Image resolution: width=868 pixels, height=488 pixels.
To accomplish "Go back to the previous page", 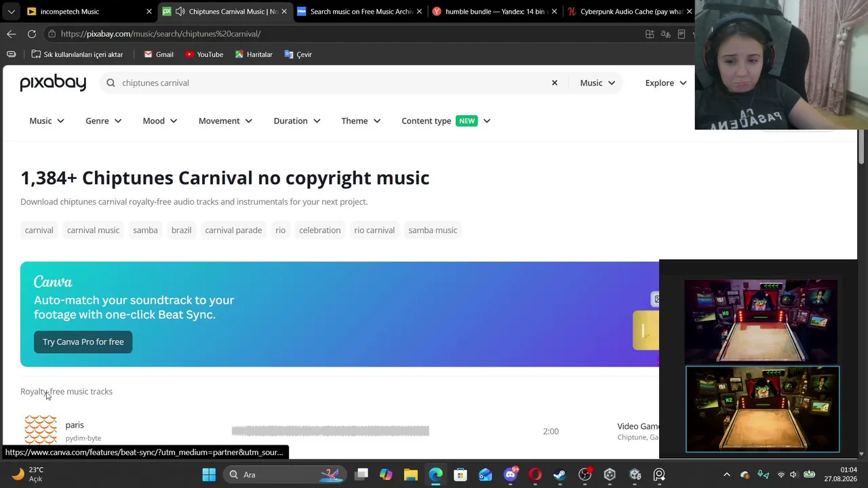I will click(12, 34).
